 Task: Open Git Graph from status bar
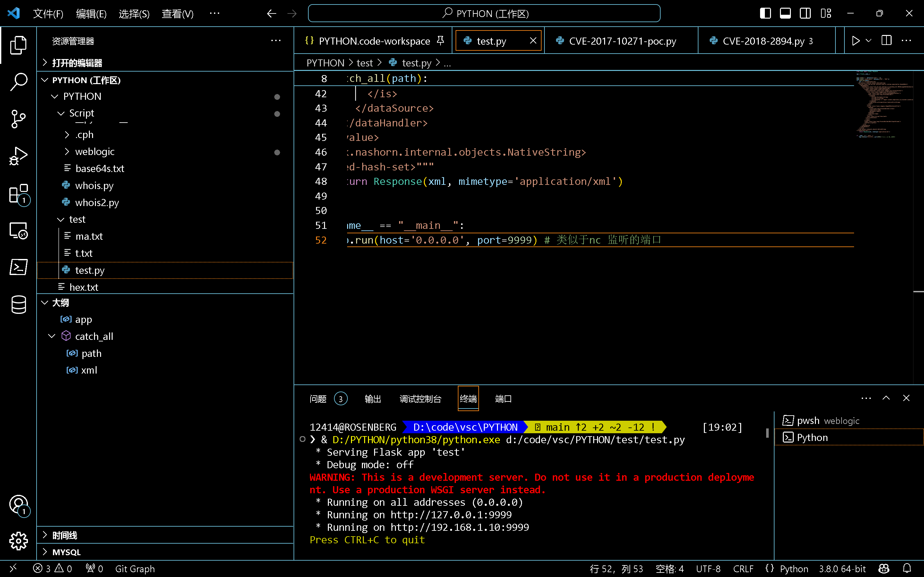pyautogui.click(x=135, y=569)
